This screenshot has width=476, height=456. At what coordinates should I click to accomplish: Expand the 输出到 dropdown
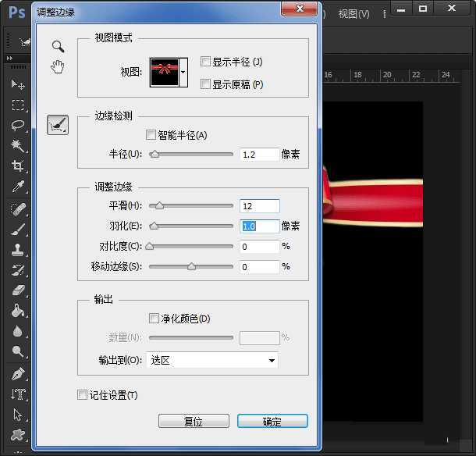click(x=214, y=360)
